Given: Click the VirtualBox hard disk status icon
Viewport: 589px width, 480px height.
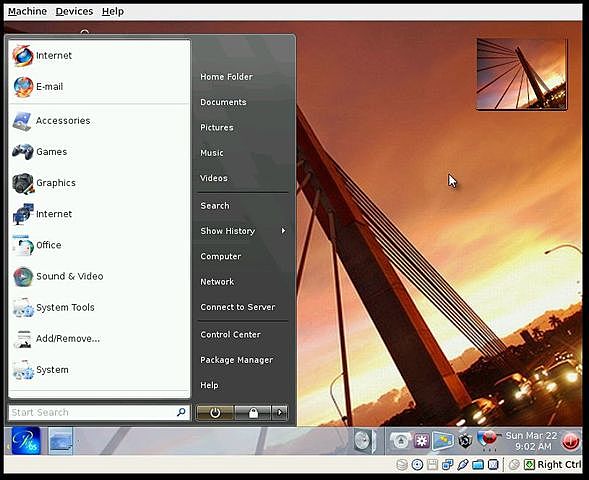Looking at the screenshot, I should click(x=402, y=465).
